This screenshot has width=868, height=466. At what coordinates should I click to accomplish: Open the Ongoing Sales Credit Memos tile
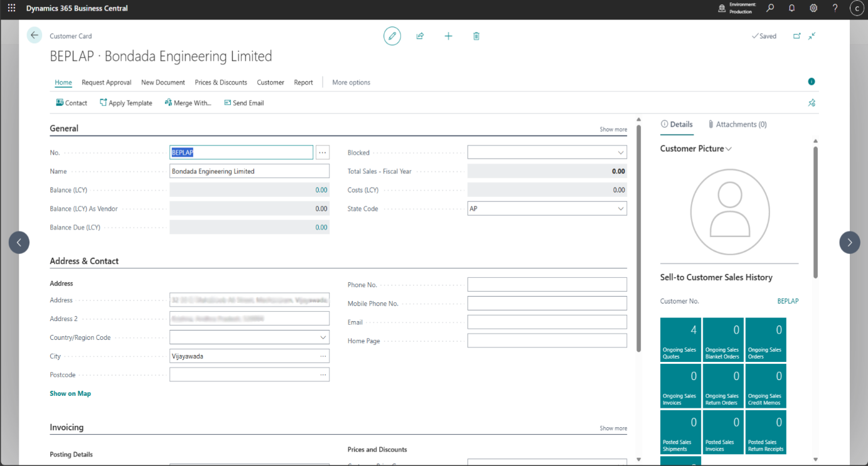[x=766, y=386]
